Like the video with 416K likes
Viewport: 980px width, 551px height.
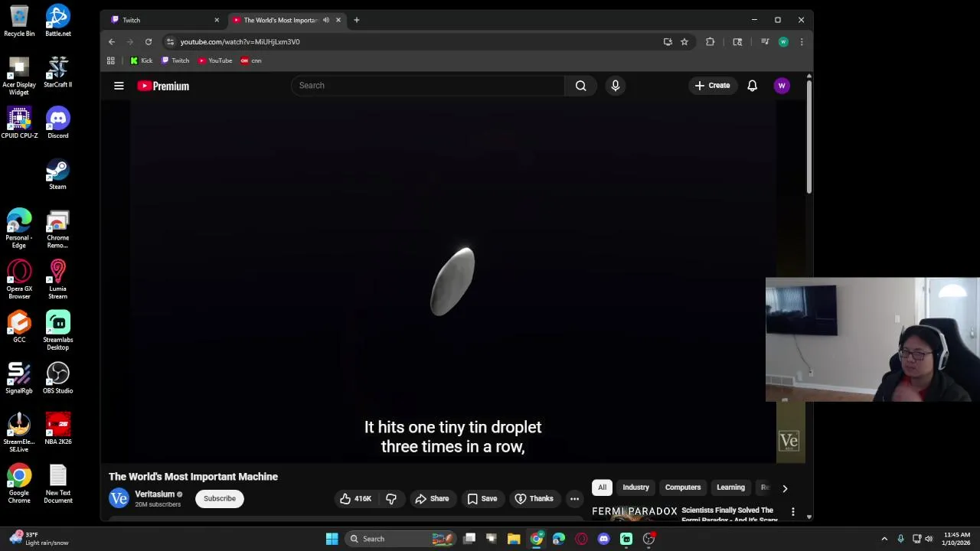(x=355, y=499)
